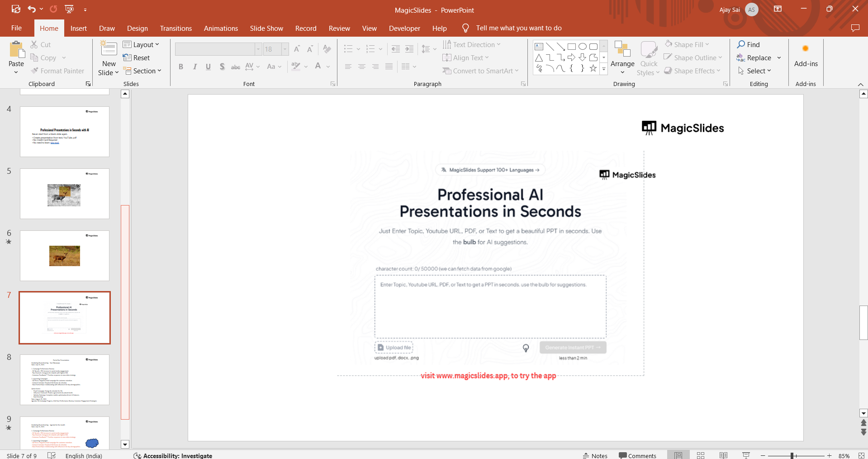Viewport: 868px width, 459px height.
Task: Expand the Layout dropdown
Action: click(141, 44)
